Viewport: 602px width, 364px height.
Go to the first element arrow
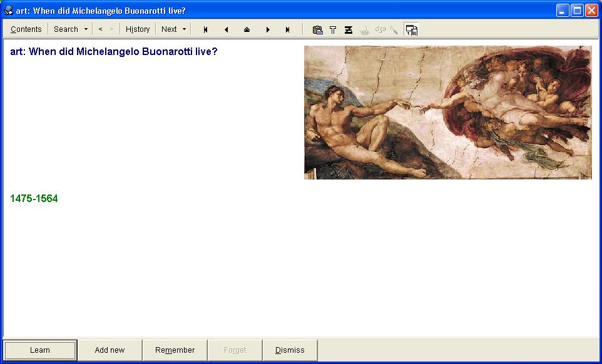205,29
